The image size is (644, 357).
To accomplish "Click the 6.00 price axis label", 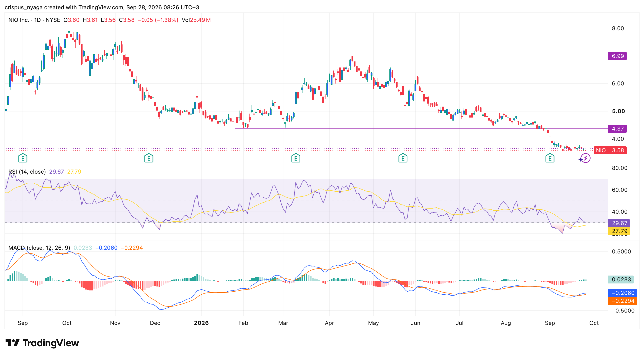I will (618, 84).
